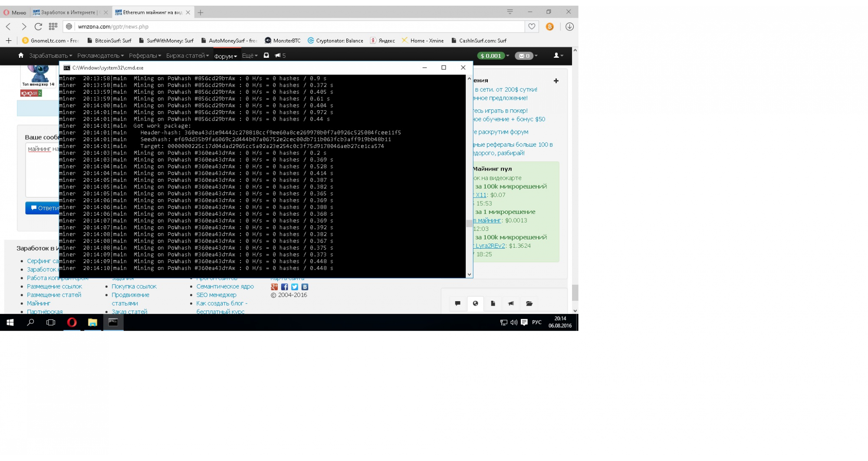Click the site home icon in navbar
This screenshot has height=461, width=868.
click(x=21, y=56)
